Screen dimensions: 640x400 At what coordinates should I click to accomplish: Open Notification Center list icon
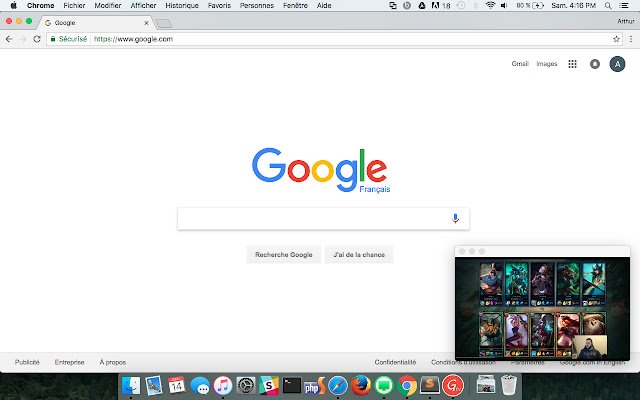pyautogui.click(x=624, y=6)
